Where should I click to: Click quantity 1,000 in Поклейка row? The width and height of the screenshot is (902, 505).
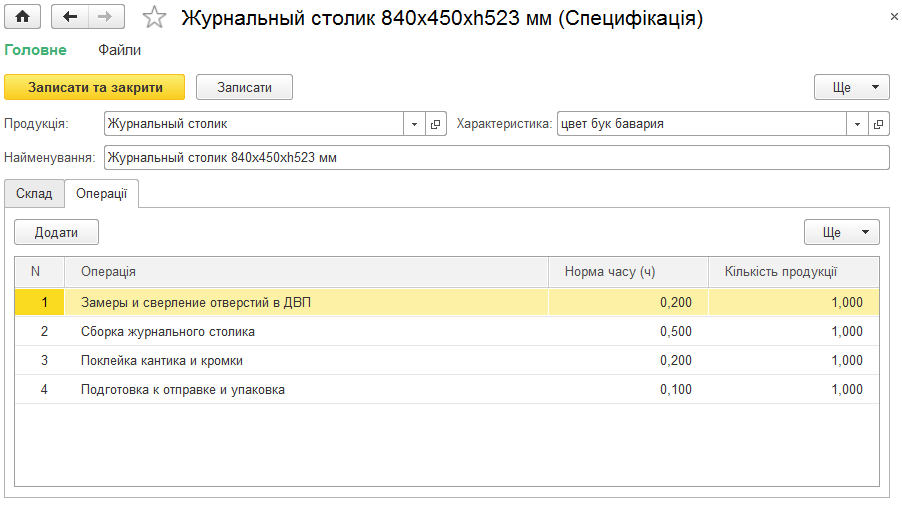click(x=794, y=361)
